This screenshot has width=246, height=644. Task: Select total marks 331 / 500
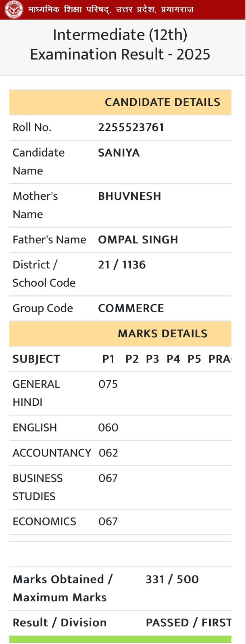(x=172, y=580)
